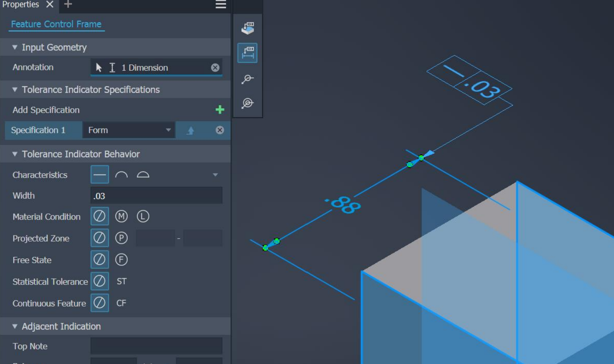Close the Properties panel tab
Screen dimensions: 614x364
50,4
